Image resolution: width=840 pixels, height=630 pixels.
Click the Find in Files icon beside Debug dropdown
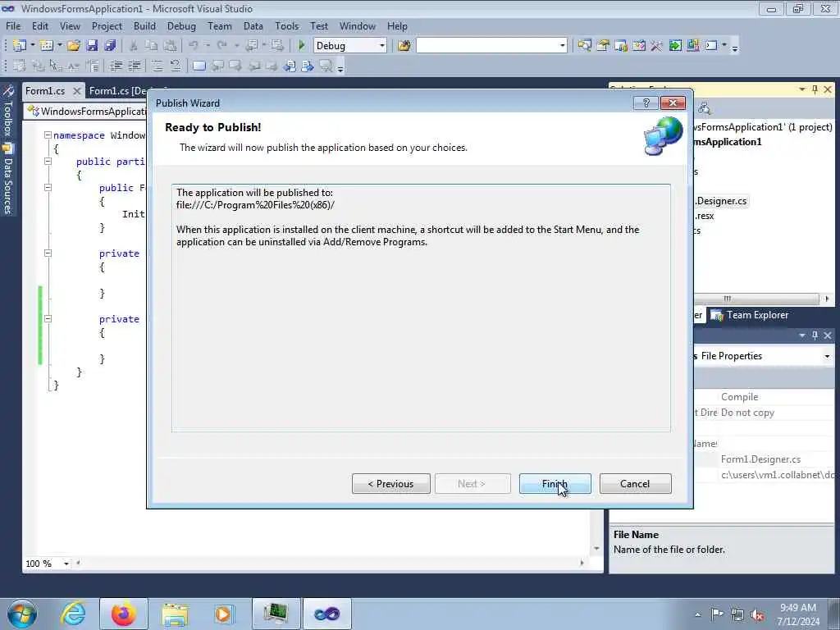coord(404,46)
